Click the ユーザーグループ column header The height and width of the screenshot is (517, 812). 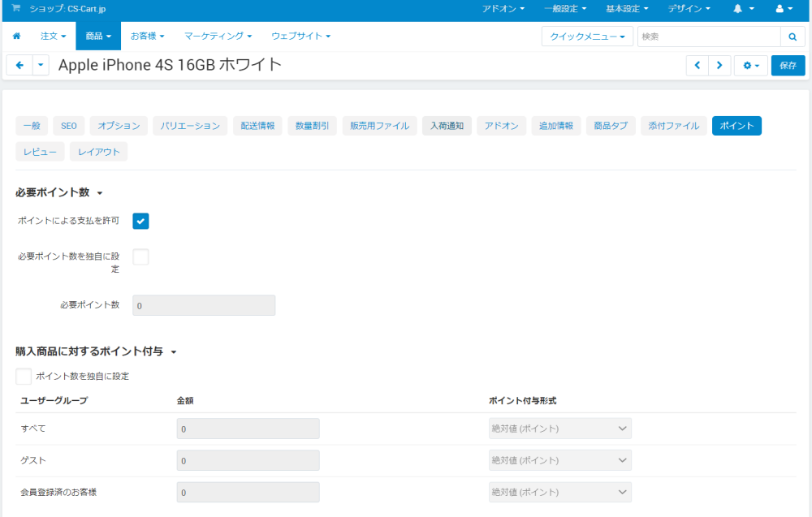click(x=54, y=401)
